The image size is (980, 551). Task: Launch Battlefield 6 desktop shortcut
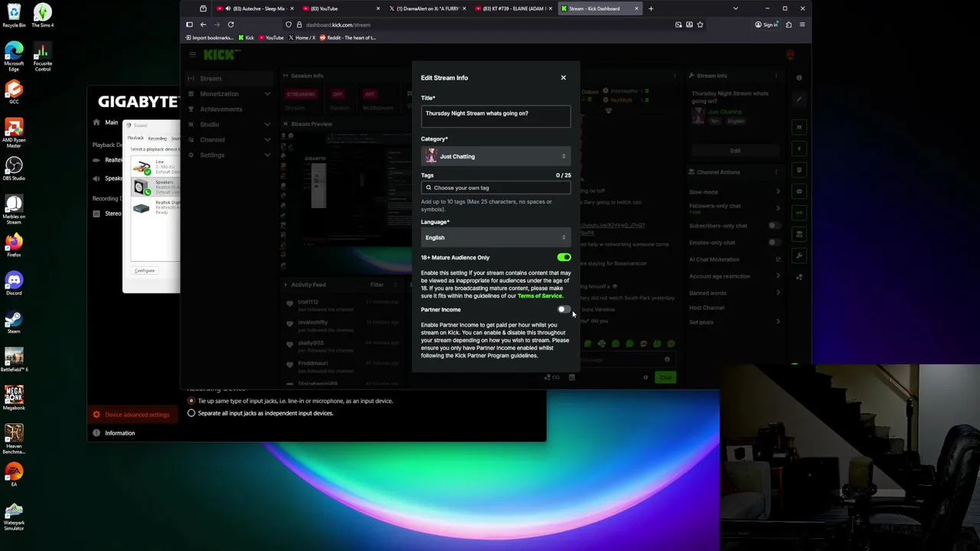point(14,360)
